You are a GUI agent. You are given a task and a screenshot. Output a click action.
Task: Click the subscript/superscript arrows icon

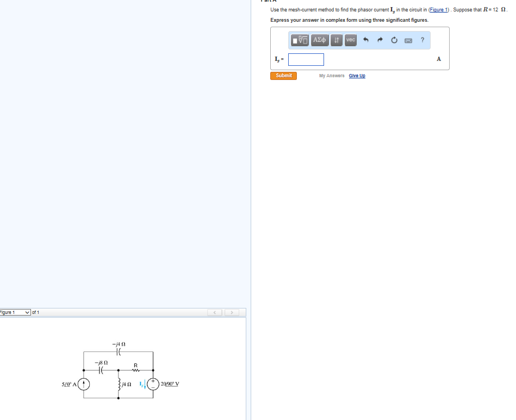tap(336, 40)
